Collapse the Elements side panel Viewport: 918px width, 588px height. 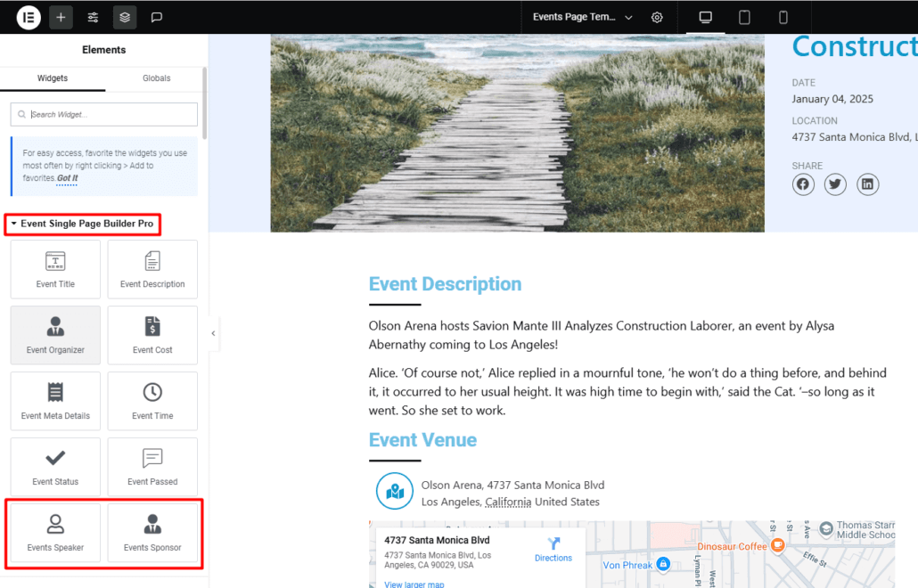coord(213,333)
